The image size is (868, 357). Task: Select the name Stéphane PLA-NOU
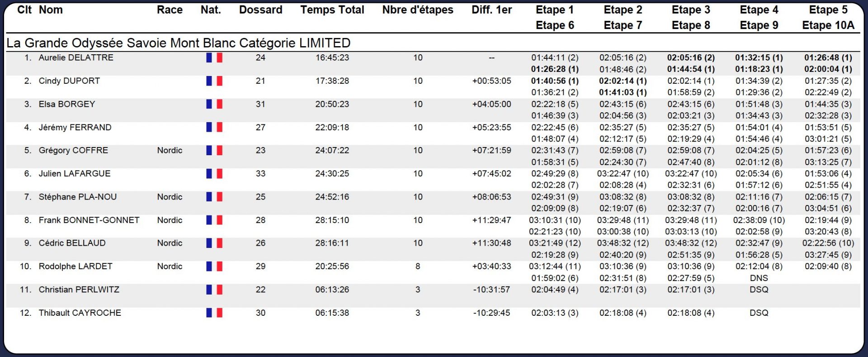[78, 197]
